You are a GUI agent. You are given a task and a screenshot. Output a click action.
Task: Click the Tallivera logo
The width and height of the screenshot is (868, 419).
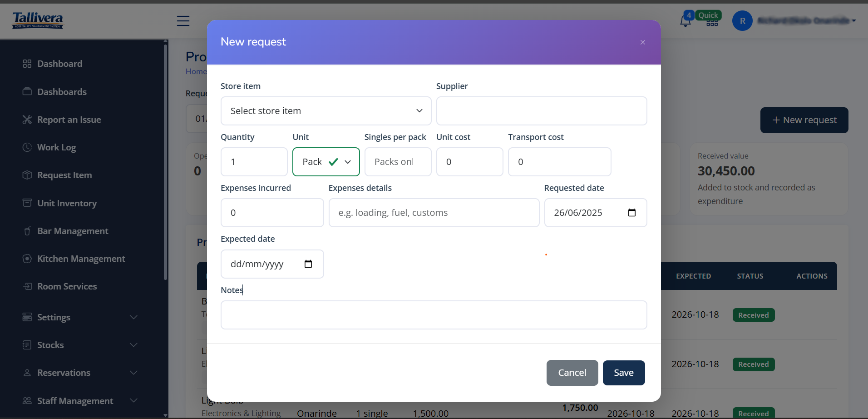click(x=38, y=20)
